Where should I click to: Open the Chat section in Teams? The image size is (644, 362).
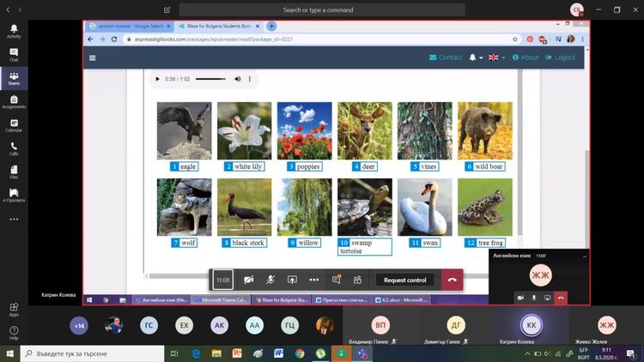(x=14, y=54)
